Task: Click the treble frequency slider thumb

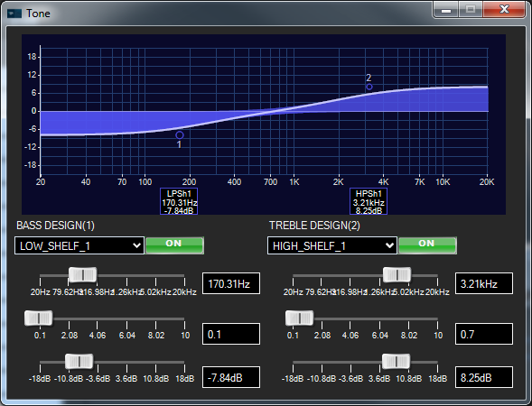Action: click(397, 275)
